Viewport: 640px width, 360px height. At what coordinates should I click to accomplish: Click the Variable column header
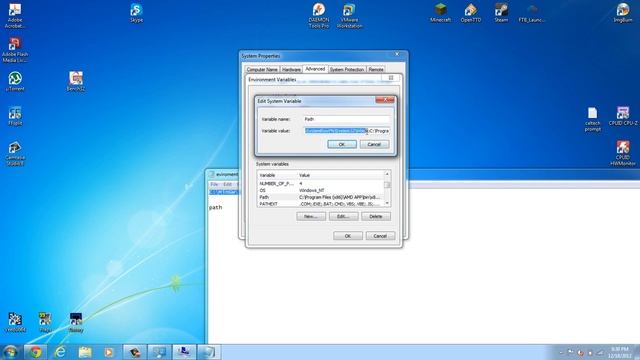tap(278, 175)
